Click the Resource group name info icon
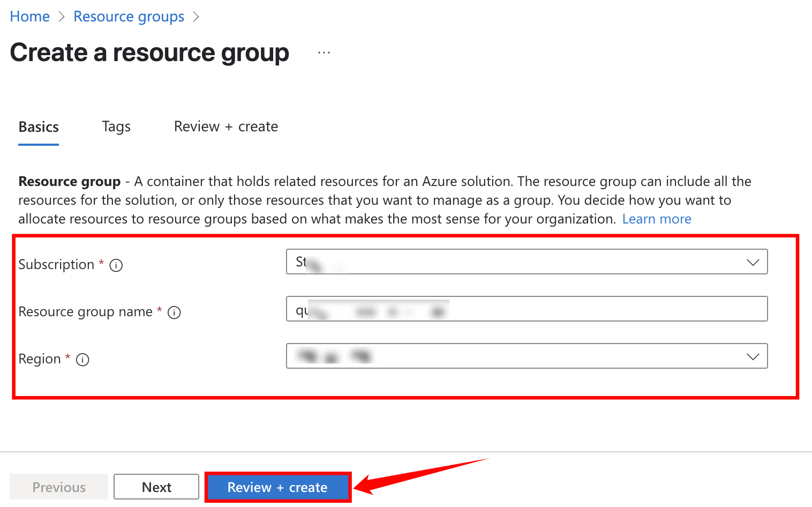 point(174,312)
